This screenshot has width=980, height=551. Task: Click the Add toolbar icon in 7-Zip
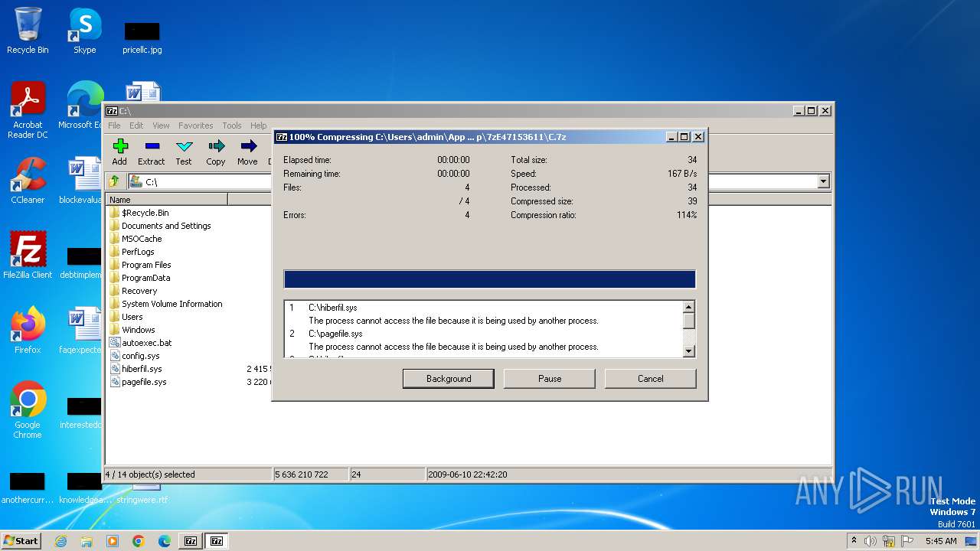pyautogui.click(x=119, y=152)
